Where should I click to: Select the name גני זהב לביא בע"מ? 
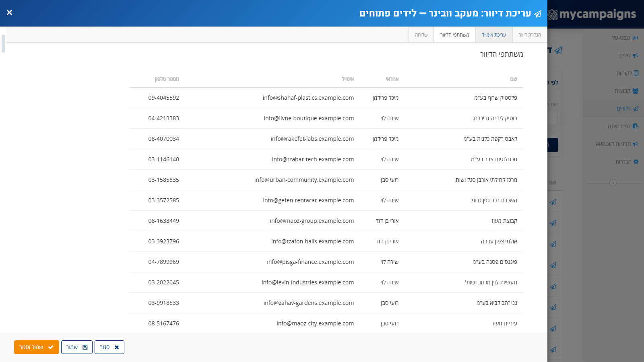497,303
